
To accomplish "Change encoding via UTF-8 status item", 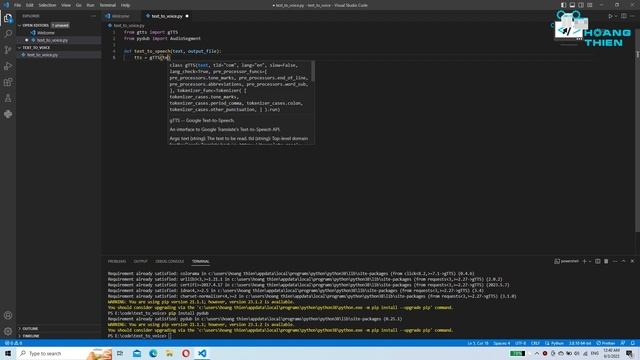I will coord(520,343).
